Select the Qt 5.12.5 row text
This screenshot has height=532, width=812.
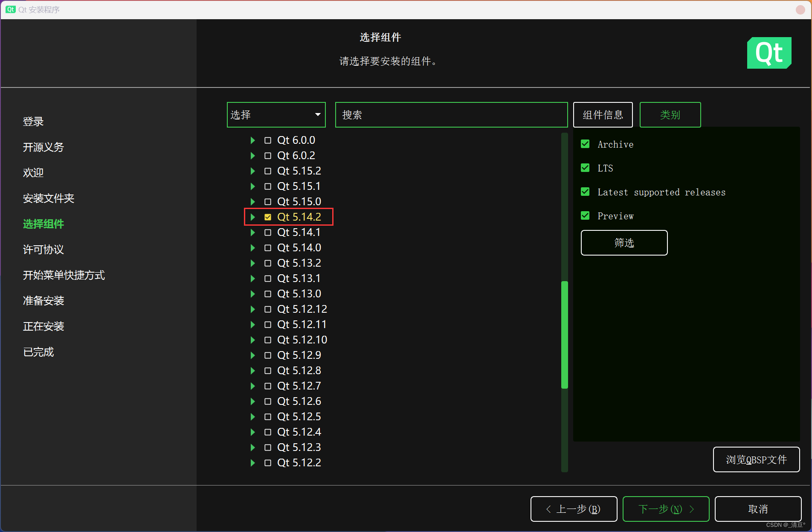coord(299,417)
